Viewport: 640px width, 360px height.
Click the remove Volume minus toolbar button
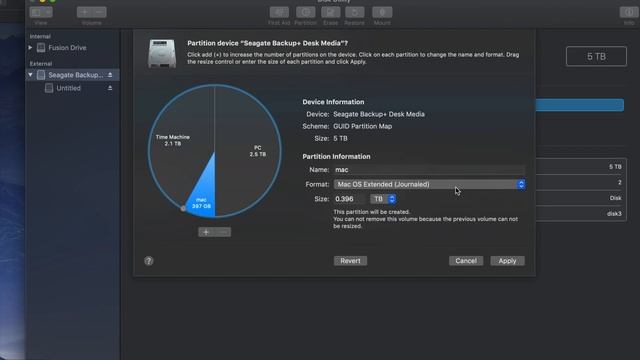click(x=99, y=12)
